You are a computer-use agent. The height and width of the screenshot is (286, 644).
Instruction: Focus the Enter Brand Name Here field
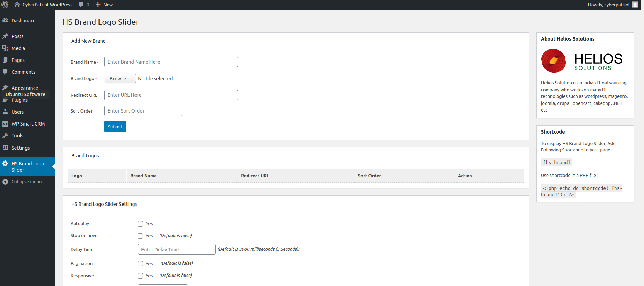click(x=171, y=62)
